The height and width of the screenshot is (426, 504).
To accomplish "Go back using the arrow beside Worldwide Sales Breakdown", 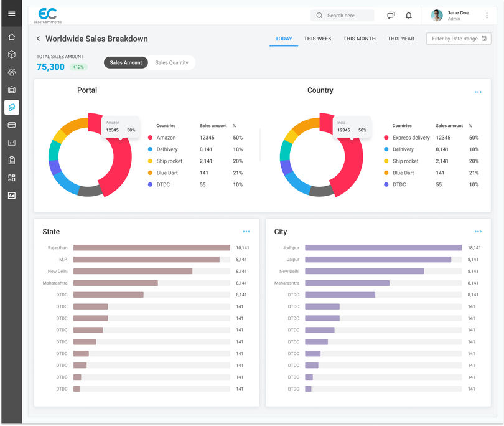I will [38, 39].
